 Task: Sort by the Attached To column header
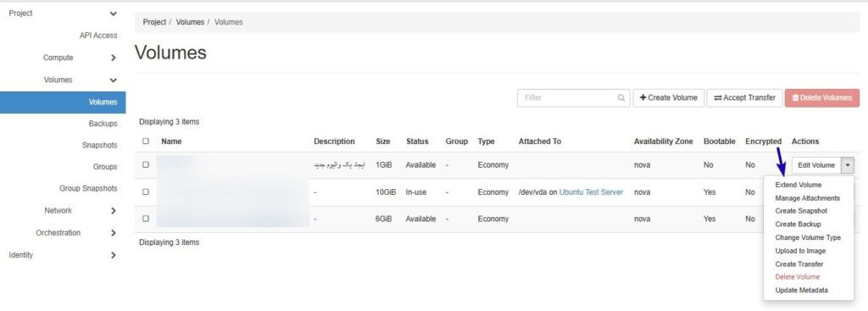[540, 142]
